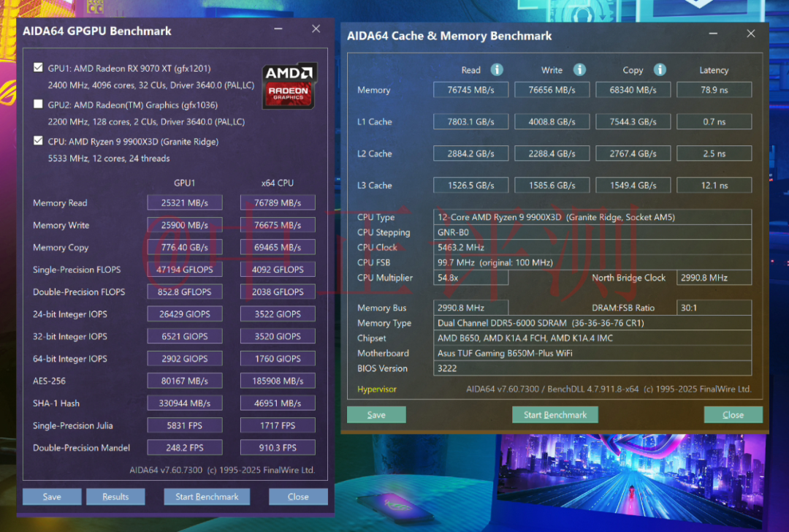Start Benchmark in Cache & Memory window
789x532 pixels.
pyautogui.click(x=555, y=415)
